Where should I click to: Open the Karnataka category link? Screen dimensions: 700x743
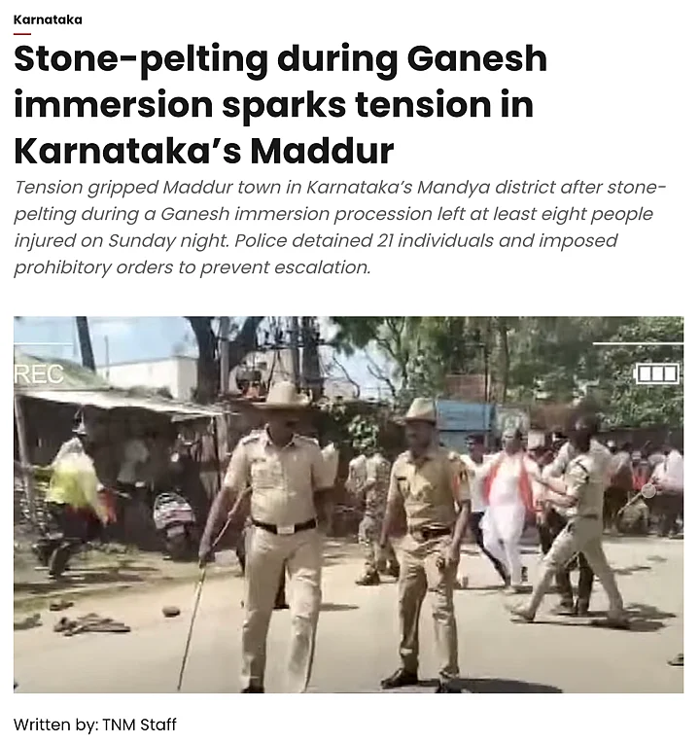(x=48, y=19)
